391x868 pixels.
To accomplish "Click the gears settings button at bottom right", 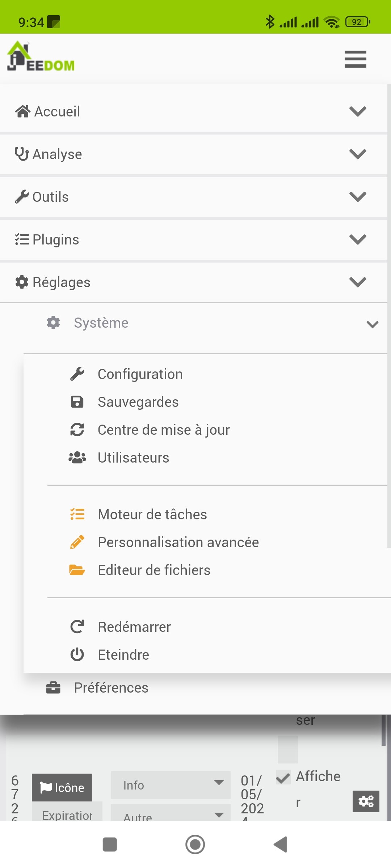I will tap(366, 801).
